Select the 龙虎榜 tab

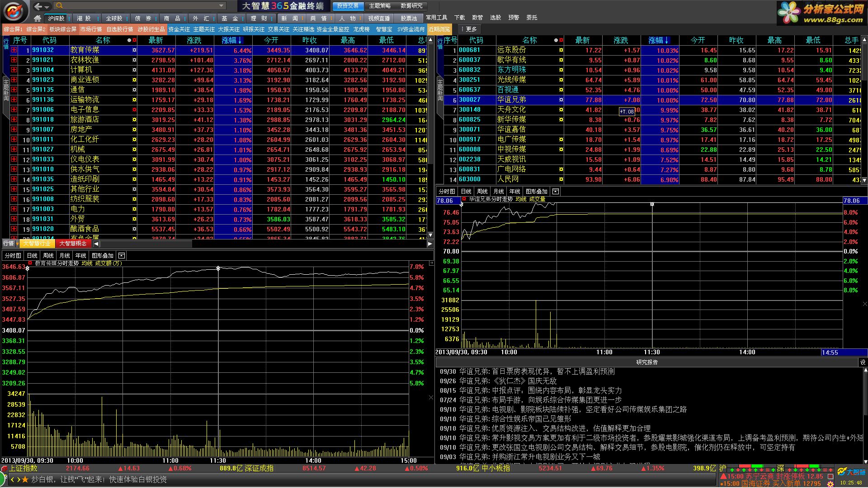362,29
